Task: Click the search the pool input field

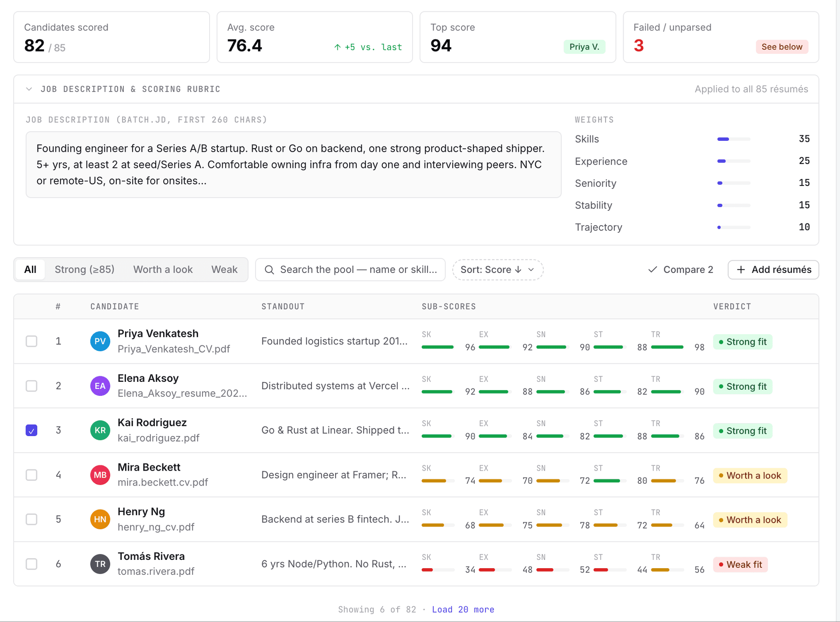Action: pyautogui.click(x=350, y=270)
